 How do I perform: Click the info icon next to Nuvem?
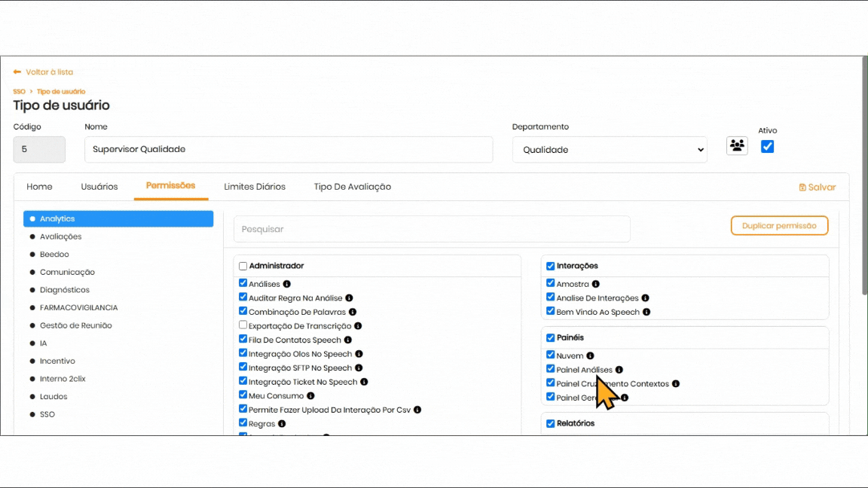click(x=590, y=355)
